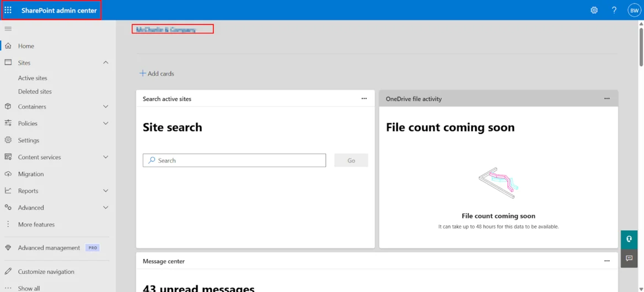Click the Policies sliders icon
The height and width of the screenshot is (292, 644).
8,123
